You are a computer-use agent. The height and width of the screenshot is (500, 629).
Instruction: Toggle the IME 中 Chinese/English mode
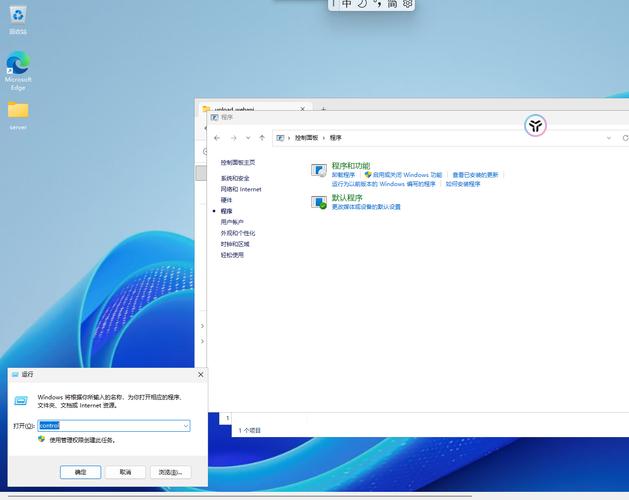point(346,4)
